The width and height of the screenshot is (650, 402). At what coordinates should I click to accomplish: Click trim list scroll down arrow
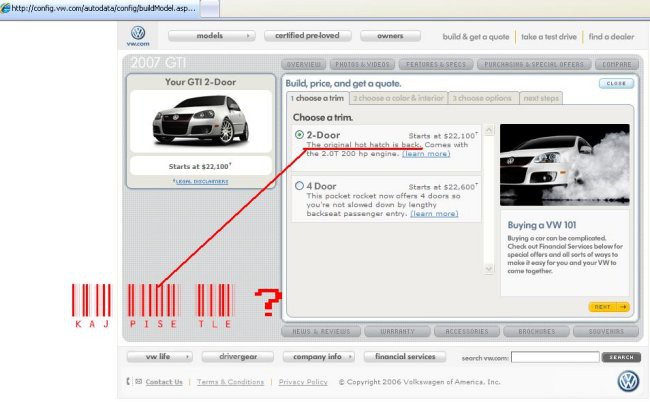pyautogui.click(x=489, y=269)
